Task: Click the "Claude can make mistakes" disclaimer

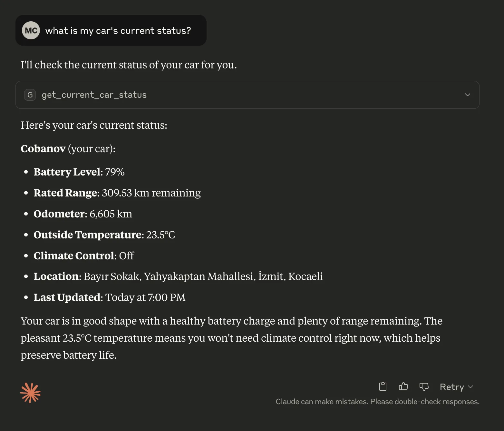Action: pyautogui.click(x=377, y=402)
